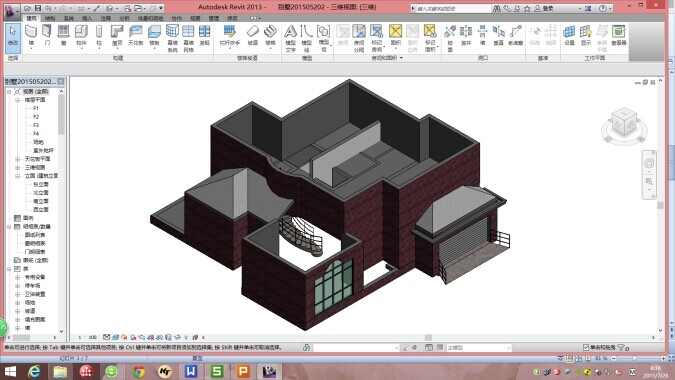Select the Vertical (垂直) opening tool
Viewport: 675px width, 380px height.
pyautogui.click(x=499, y=35)
